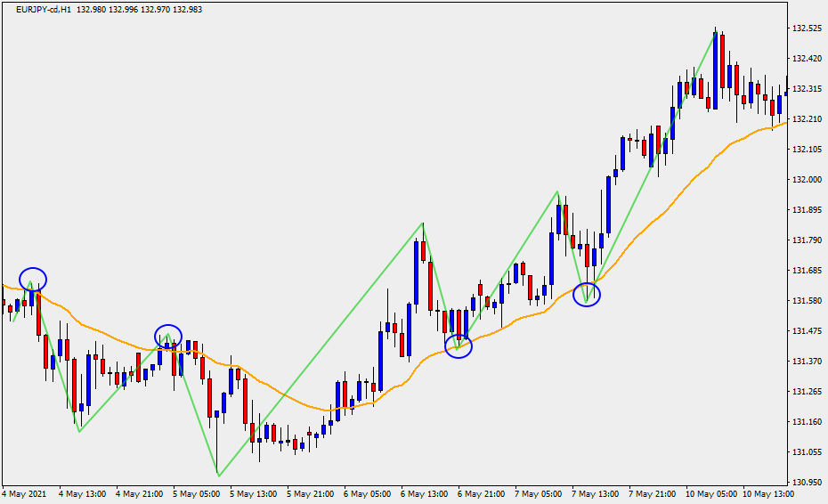Click the EURJPY-cd,H1 chart title

click(x=37, y=10)
